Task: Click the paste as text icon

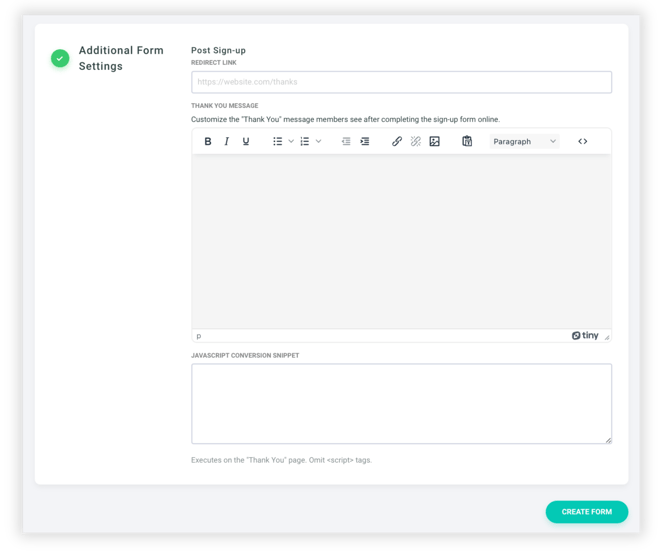Action: coord(467,142)
